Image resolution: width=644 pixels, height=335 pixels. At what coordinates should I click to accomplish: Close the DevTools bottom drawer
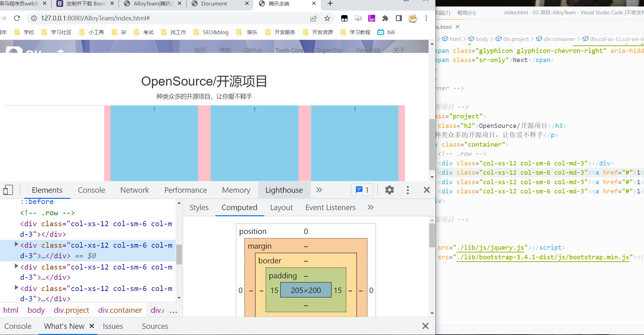pos(425,326)
